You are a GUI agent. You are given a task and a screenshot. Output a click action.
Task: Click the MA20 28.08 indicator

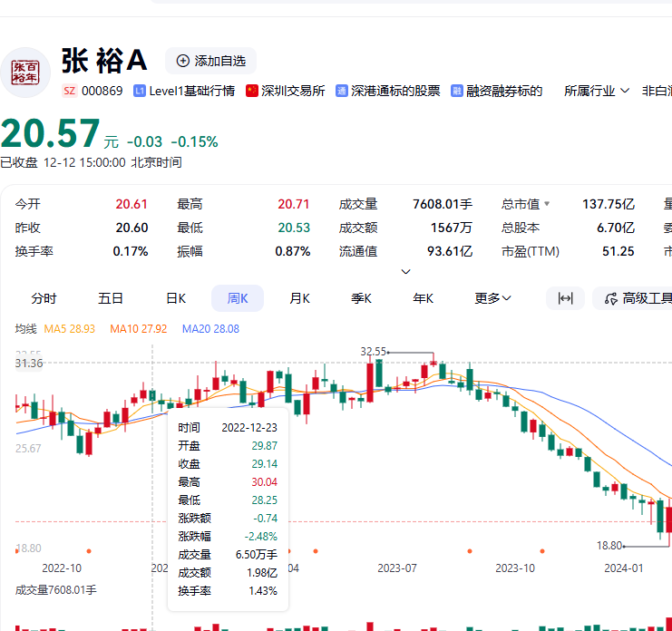[210, 329]
